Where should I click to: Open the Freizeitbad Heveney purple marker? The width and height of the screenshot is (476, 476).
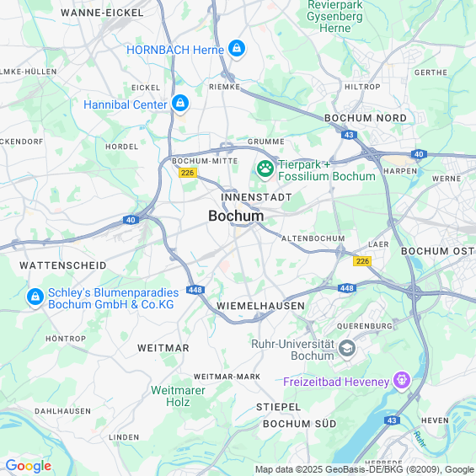click(402, 381)
